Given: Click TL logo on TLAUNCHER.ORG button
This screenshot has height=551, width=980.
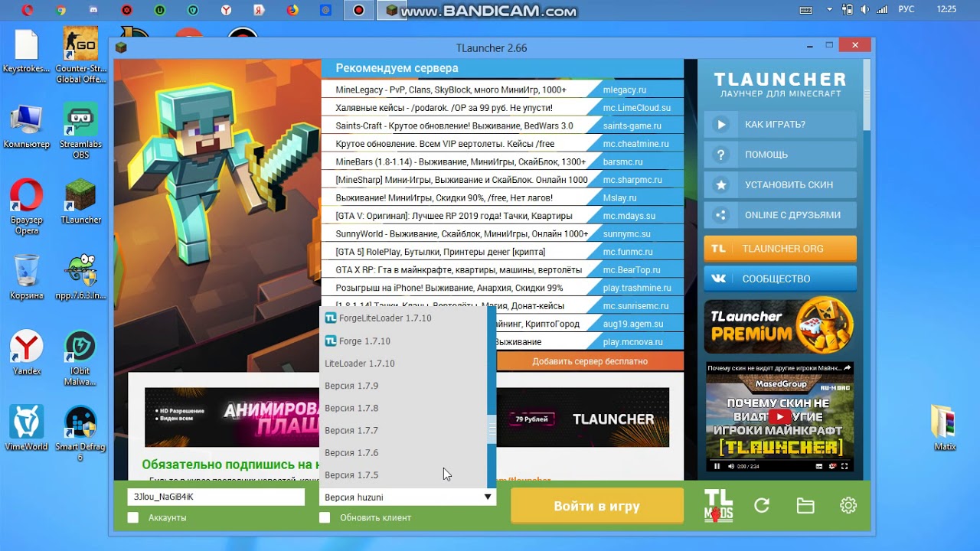Looking at the screenshot, I should click(718, 249).
